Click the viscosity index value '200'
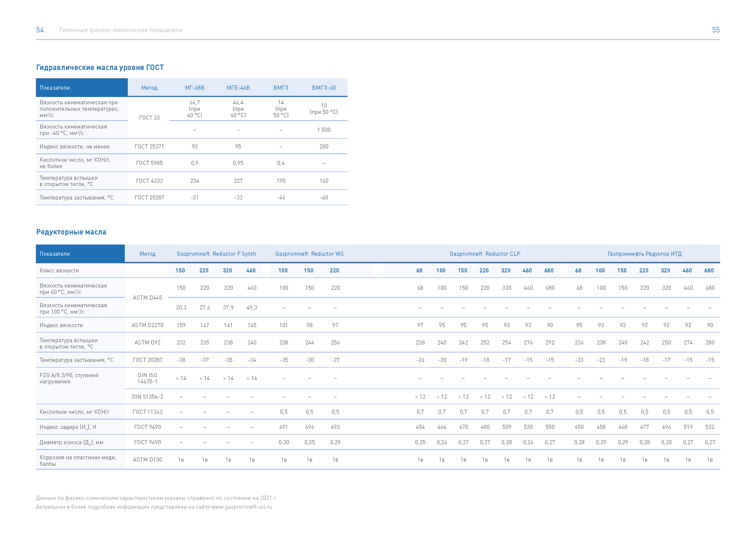The image size is (756, 535). 324,147
